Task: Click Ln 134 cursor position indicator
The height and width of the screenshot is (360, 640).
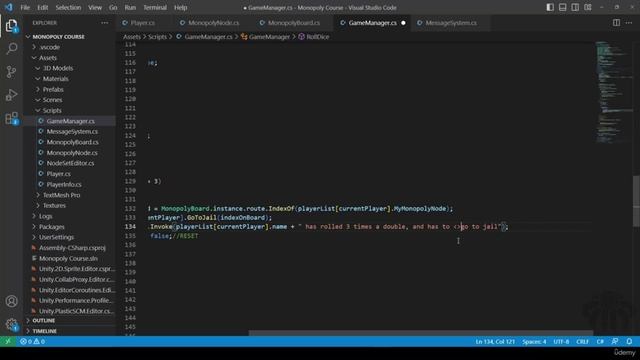Action: 494,341
